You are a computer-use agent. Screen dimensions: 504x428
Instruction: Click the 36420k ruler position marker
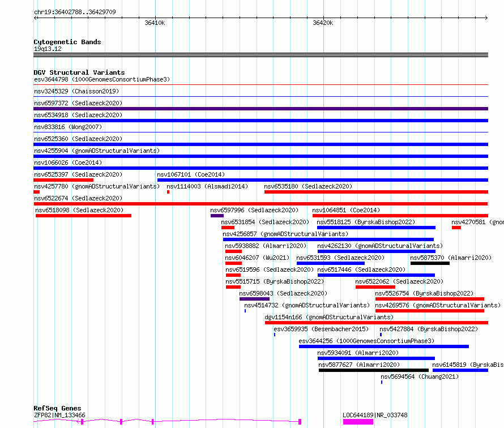(323, 23)
